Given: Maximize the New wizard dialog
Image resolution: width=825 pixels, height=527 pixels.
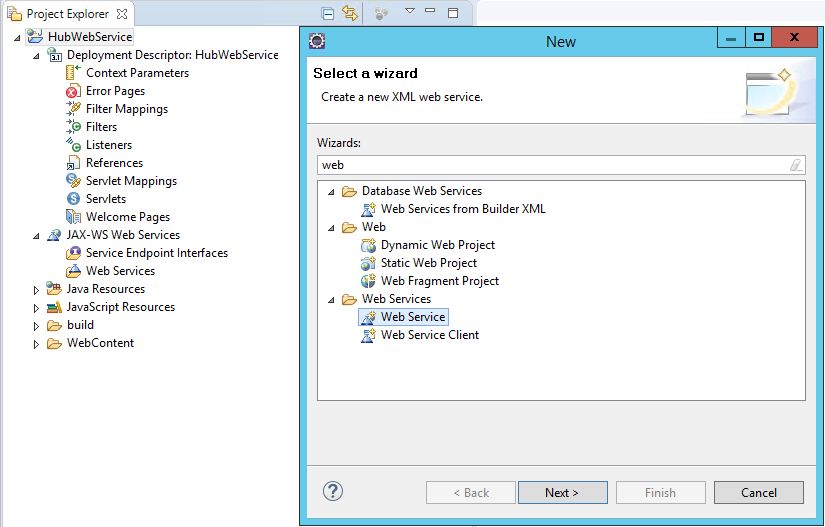Looking at the screenshot, I should click(759, 37).
